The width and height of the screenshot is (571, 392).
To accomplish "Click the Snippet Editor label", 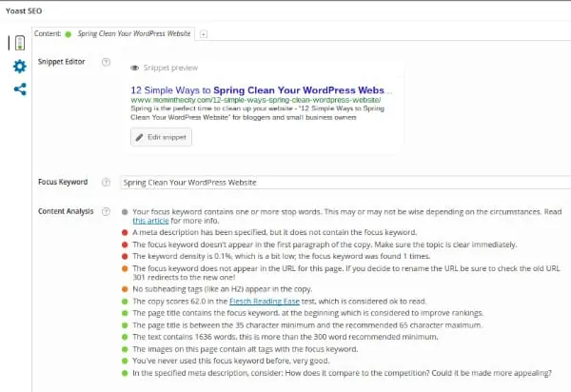I will click(x=61, y=62).
